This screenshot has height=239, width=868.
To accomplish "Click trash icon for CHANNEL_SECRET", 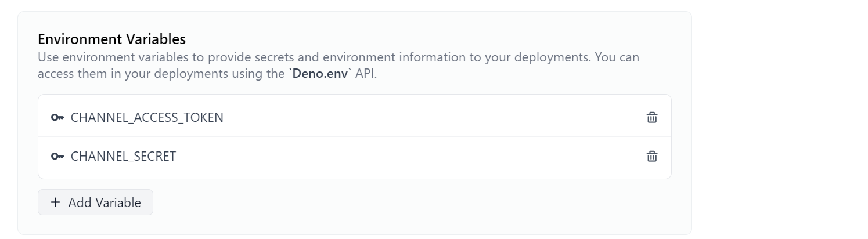I will [652, 156].
